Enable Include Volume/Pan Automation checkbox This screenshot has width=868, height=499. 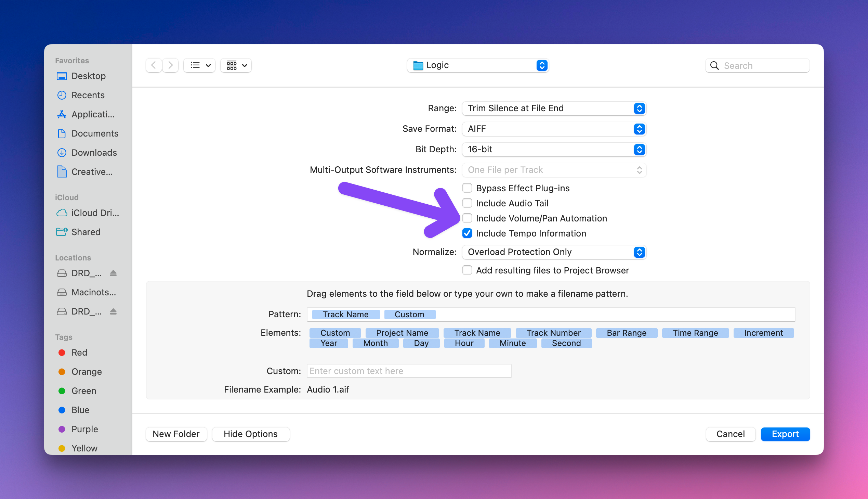tap(467, 218)
